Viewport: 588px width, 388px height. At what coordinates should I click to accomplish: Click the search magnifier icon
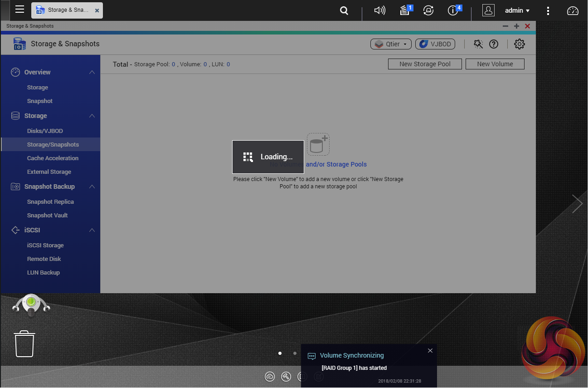(344, 10)
